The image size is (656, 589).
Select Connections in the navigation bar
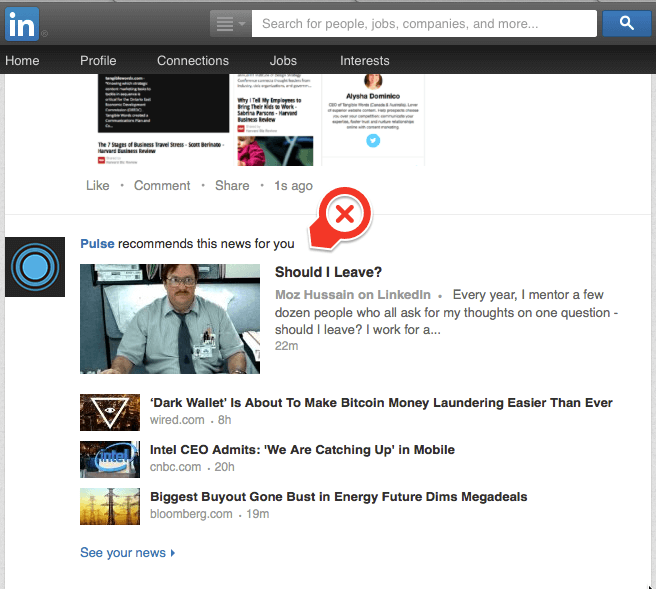coord(193,61)
